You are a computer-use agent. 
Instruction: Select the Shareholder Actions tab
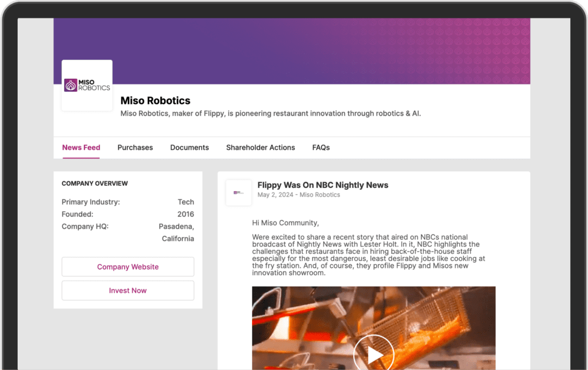click(x=260, y=148)
